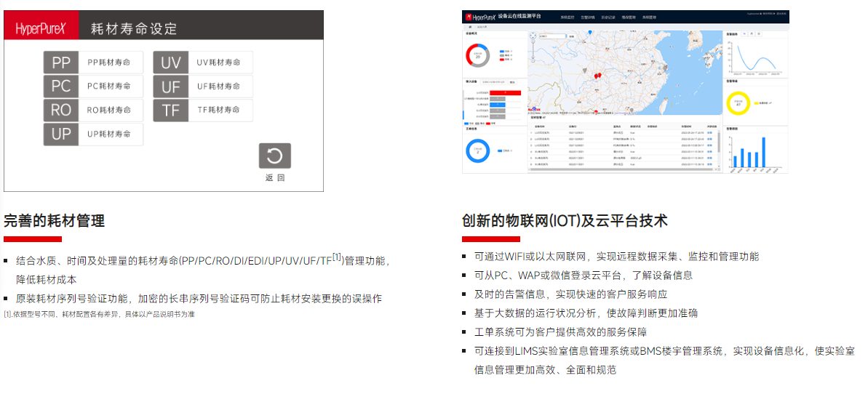Click the HyperPureX logo on the 耗材寿命设定 header
868x418 pixels.
click(41, 28)
